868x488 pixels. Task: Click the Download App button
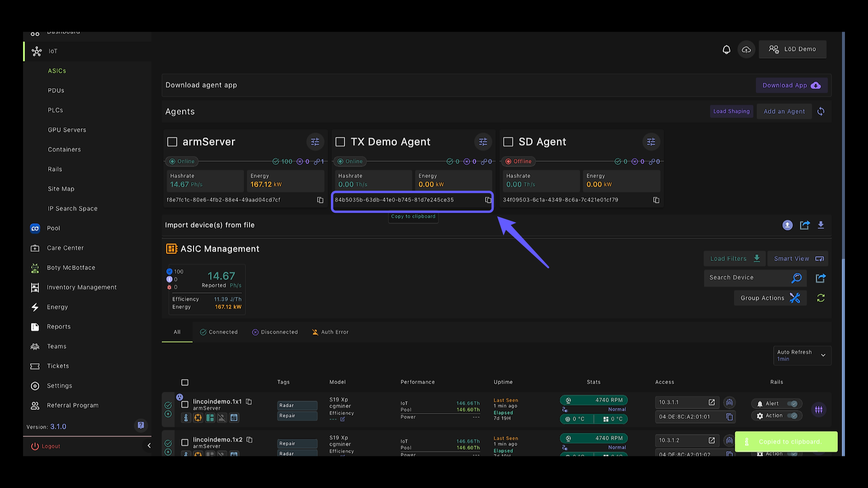pos(792,85)
